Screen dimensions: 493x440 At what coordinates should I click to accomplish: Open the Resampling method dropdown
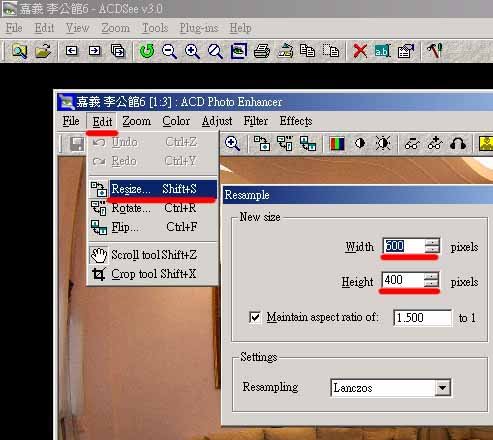(442, 388)
